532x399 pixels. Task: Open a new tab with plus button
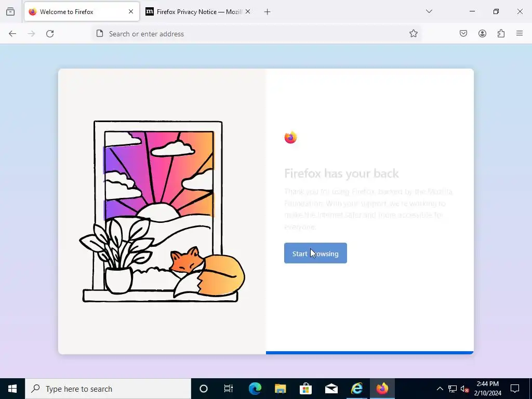pyautogui.click(x=268, y=12)
